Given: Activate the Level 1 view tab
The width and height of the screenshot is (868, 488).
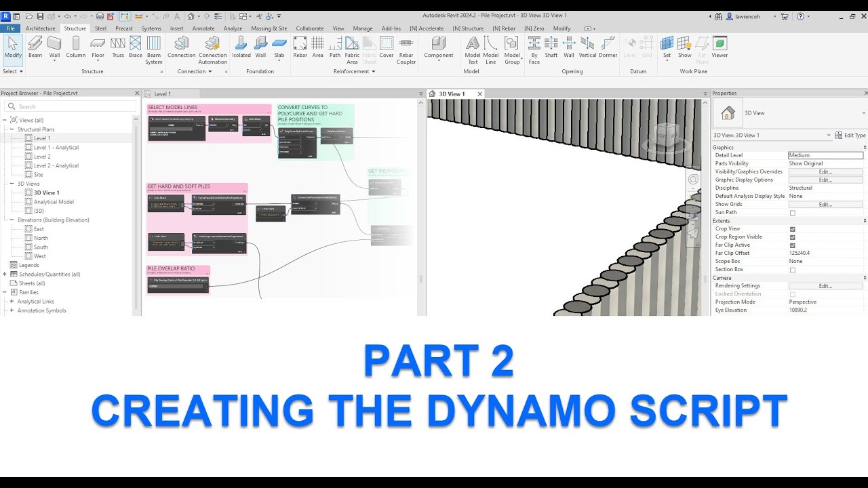Looking at the screenshot, I should coord(162,94).
